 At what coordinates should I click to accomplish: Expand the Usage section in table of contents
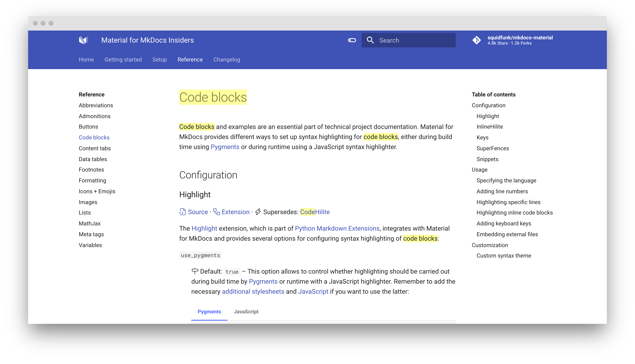(479, 170)
